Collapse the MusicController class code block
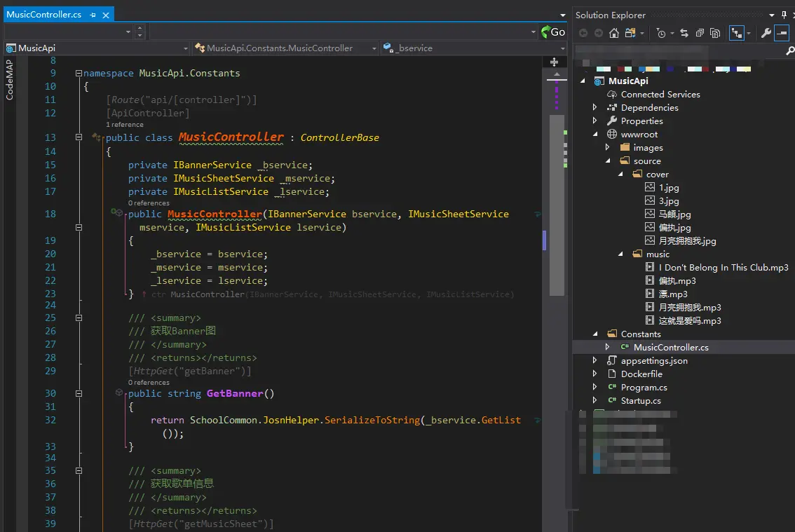Image resolution: width=795 pixels, height=532 pixels. coord(79,138)
